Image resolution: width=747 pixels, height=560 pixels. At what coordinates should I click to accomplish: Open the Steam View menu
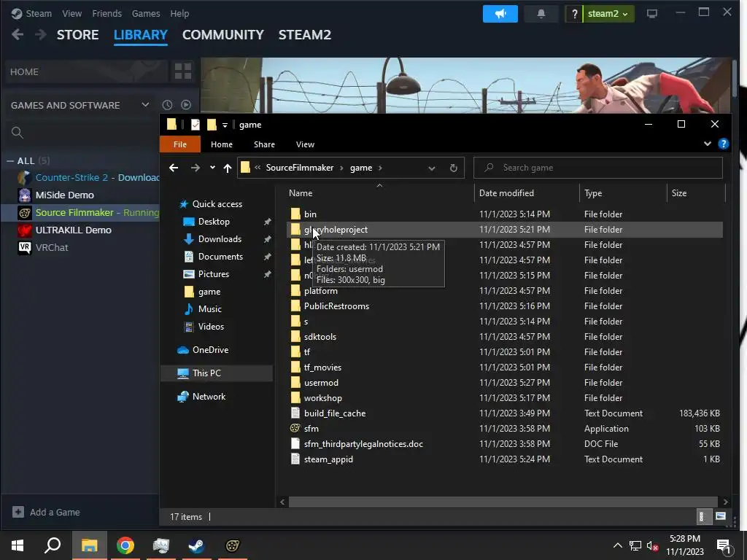click(71, 13)
